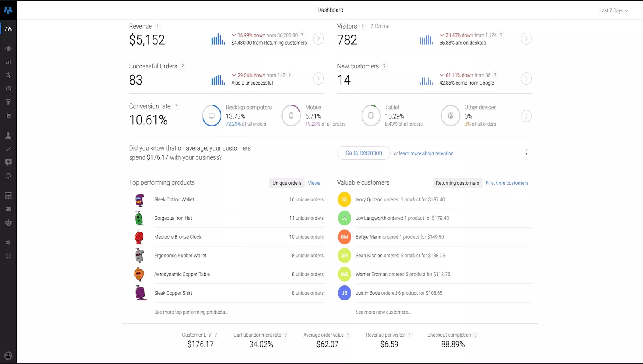Open the funnel icon in the sidebar
Image resolution: width=643 pixels, height=364 pixels.
[8, 102]
